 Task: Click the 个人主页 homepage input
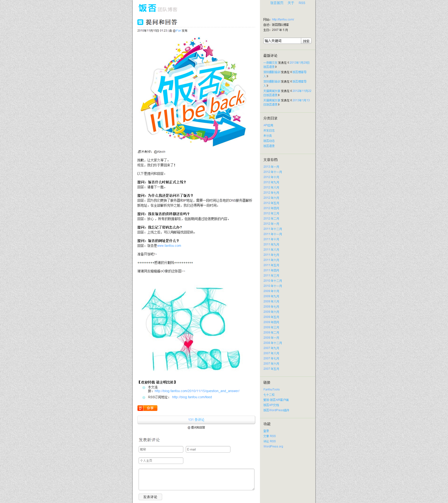161,460
